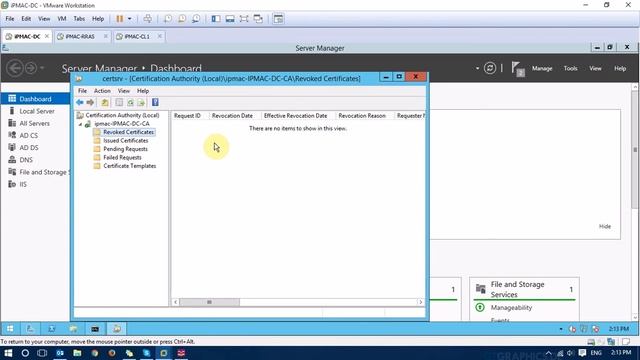
Task: Click the Up one level folder icon
Action: click(x=105, y=102)
